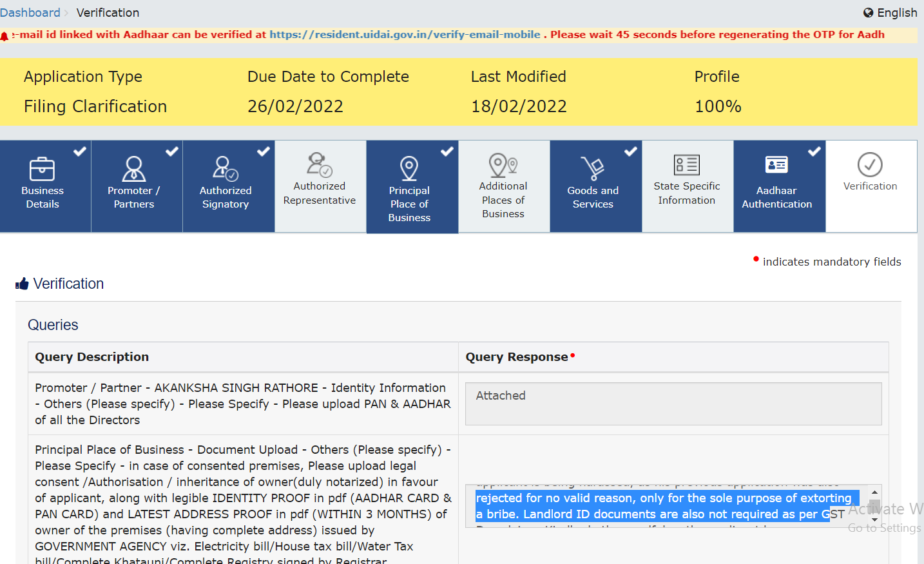Click the response textarea scroll up arrow
The image size is (924, 564).
click(x=874, y=492)
